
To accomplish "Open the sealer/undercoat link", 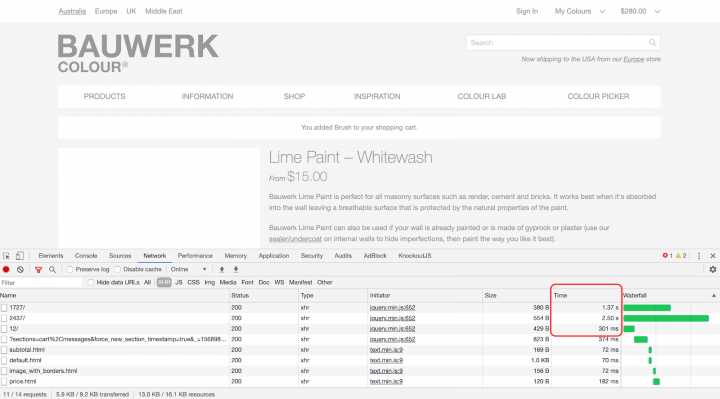I will pos(295,239).
